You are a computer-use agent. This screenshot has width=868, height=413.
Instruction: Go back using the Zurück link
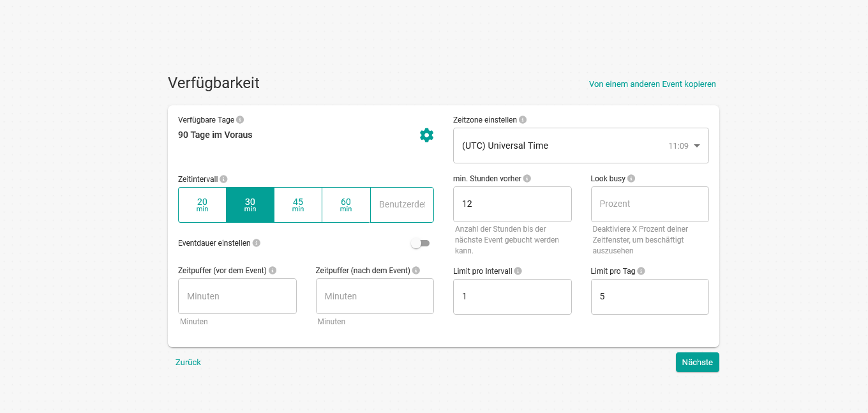pyautogui.click(x=188, y=362)
